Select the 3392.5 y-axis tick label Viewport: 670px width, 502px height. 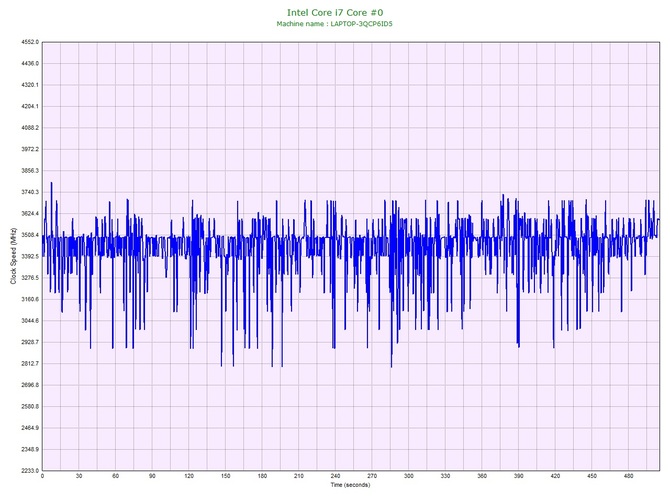pos(30,256)
